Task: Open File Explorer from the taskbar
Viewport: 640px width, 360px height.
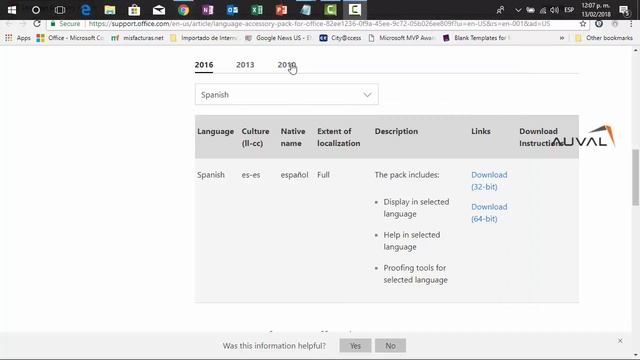Action: click(110, 10)
